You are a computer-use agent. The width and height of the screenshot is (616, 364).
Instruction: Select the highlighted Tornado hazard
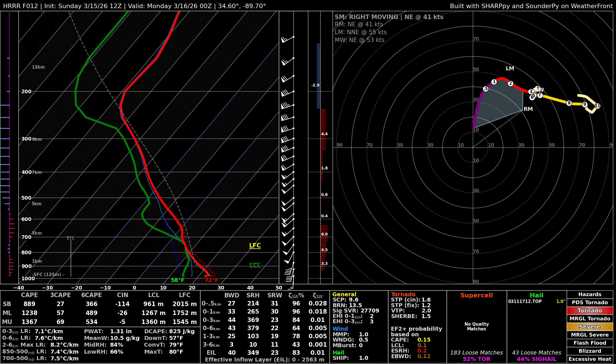[590, 311]
